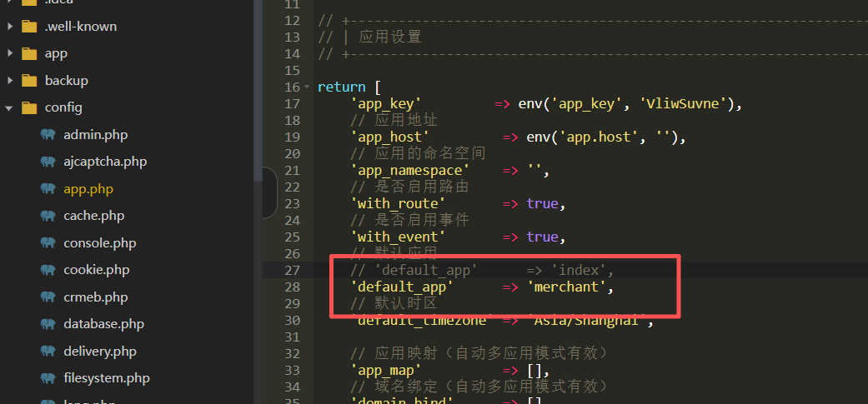Click the PHP icon next to ajcaptcha.php
This screenshot has width=868, height=404.
click(48, 162)
